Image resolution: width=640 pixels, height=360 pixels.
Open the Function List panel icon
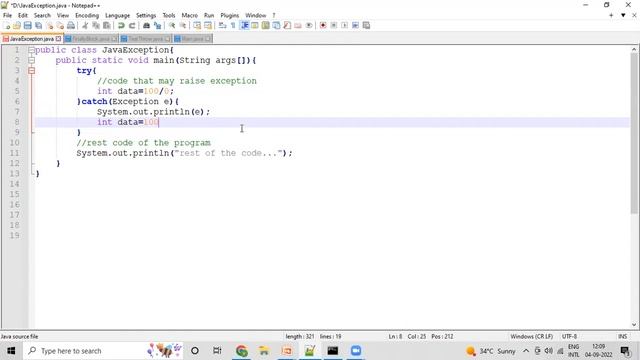click(x=287, y=25)
